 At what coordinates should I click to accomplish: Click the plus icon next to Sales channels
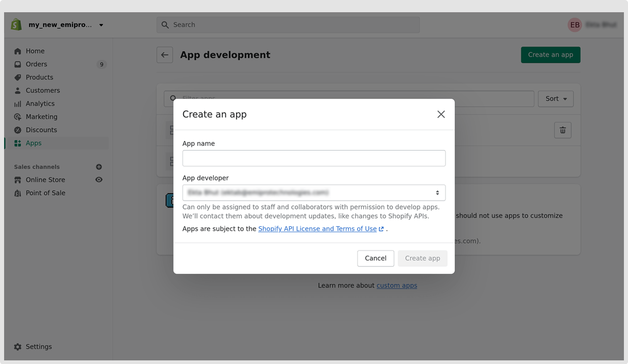coord(99,167)
